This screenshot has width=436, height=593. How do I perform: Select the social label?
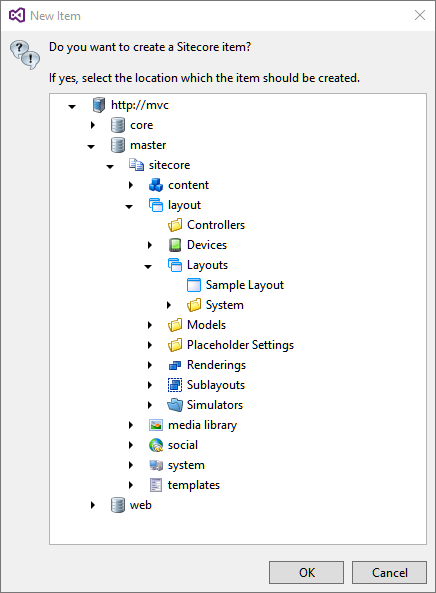(x=183, y=445)
